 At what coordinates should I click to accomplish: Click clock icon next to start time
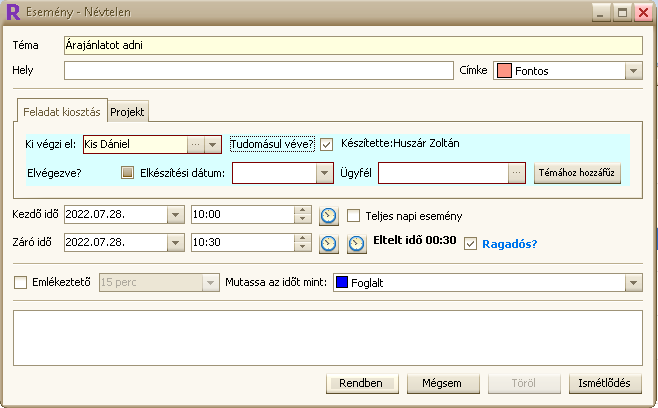click(328, 215)
